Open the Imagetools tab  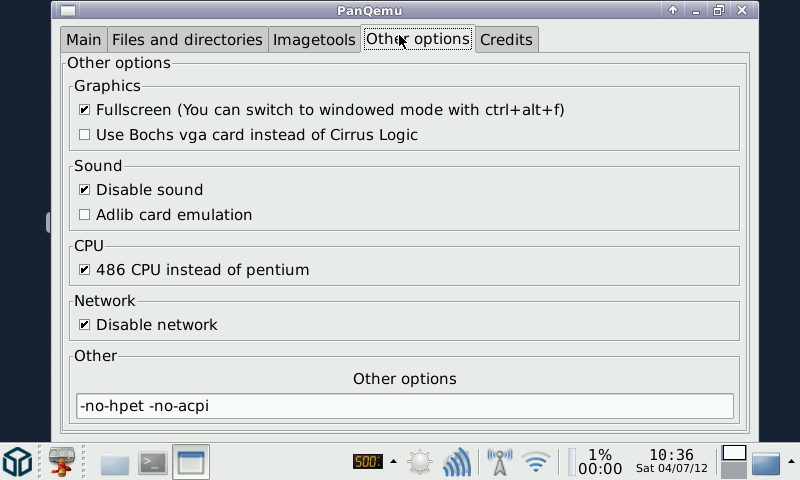[x=314, y=40]
